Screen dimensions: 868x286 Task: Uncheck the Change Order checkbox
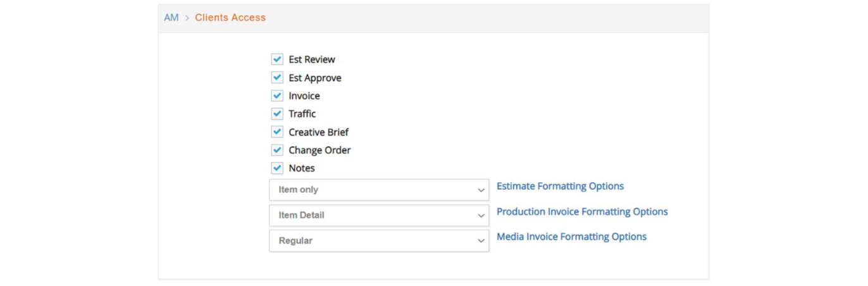click(277, 150)
